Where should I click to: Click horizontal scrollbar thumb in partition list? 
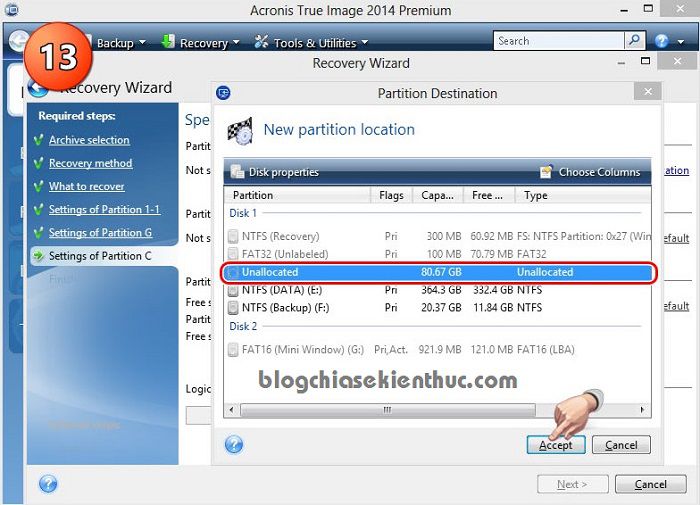pyautogui.click(x=388, y=409)
